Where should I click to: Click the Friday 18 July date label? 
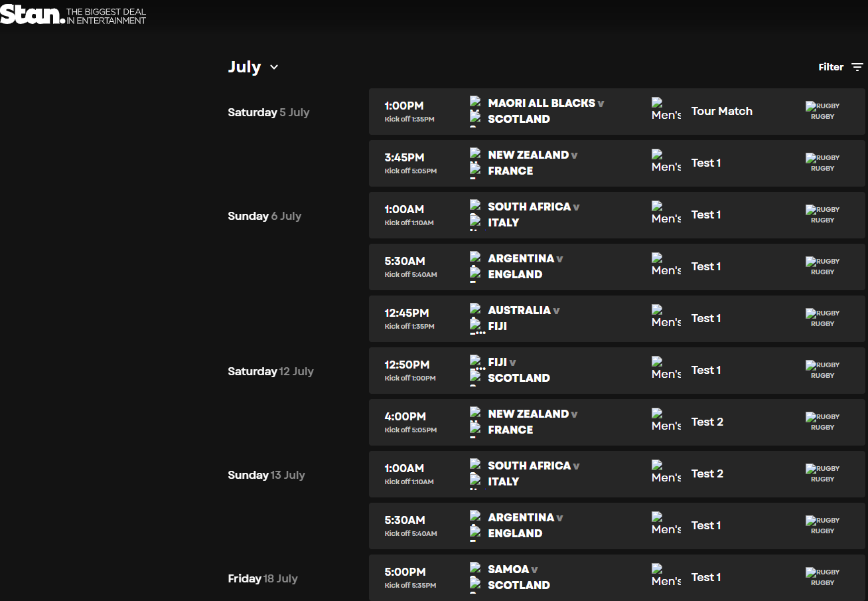[x=263, y=578]
